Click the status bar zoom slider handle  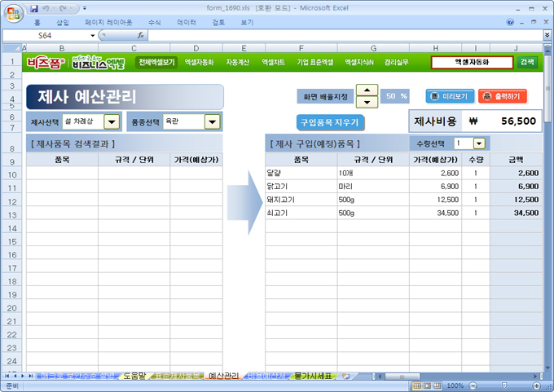point(504,385)
